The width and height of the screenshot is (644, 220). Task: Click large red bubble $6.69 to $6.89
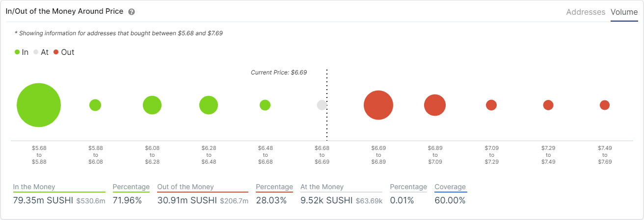pos(378,105)
